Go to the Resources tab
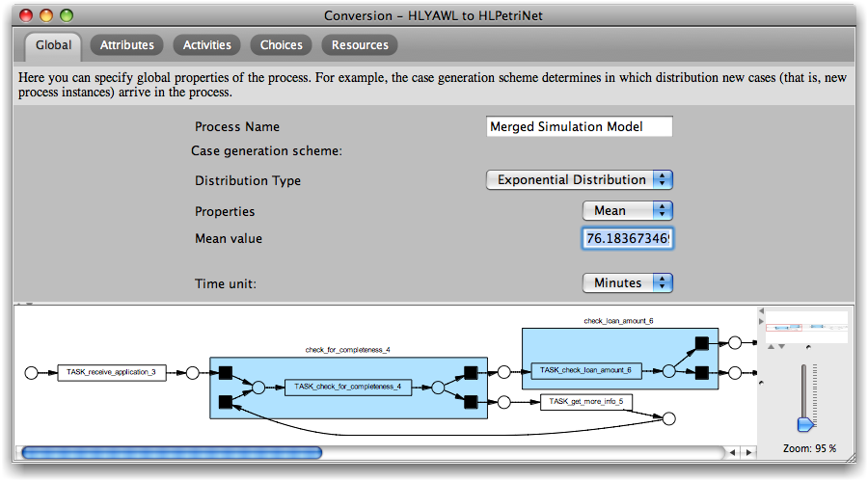Image resolution: width=868 pixels, height=482 pixels. tap(360, 45)
